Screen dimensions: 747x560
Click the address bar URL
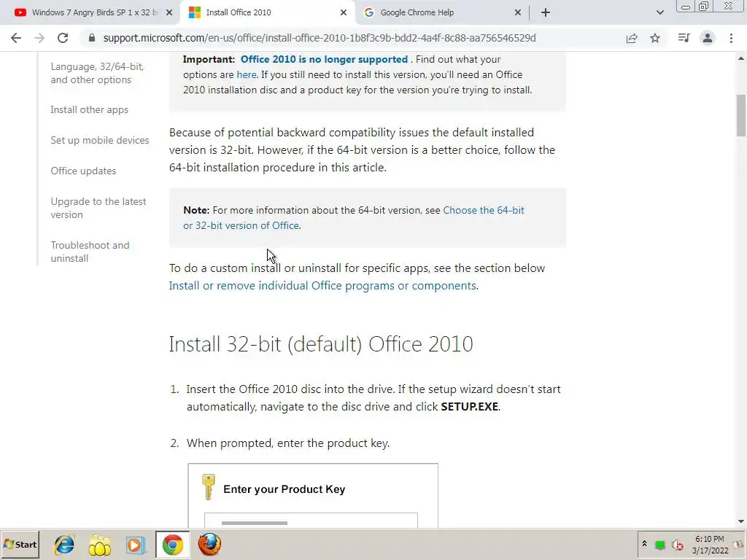(x=320, y=38)
